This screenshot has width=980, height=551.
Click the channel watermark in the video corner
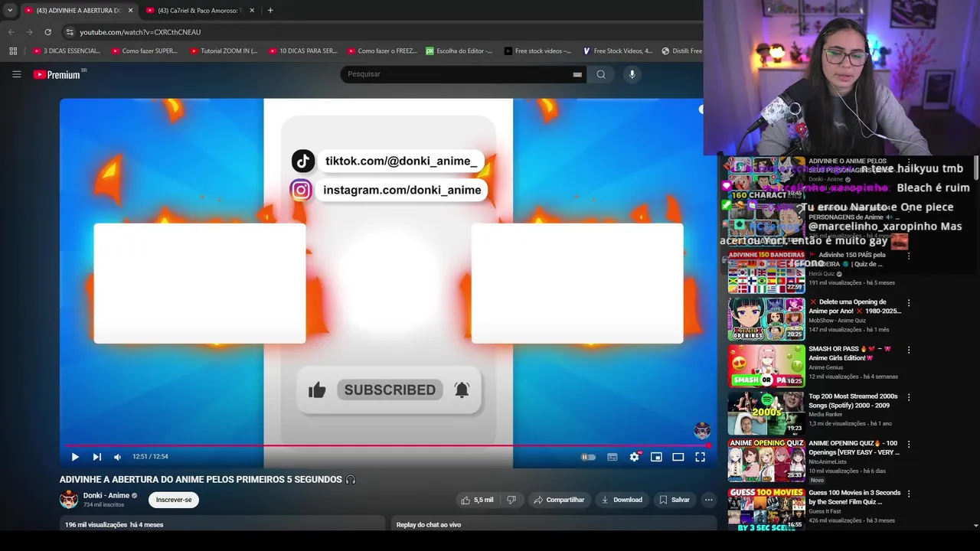click(x=702, y=431)
